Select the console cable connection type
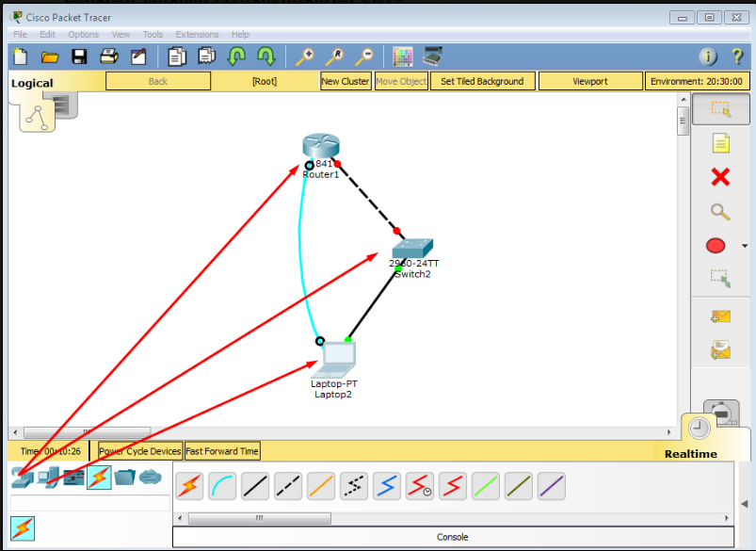 [224, 485]
